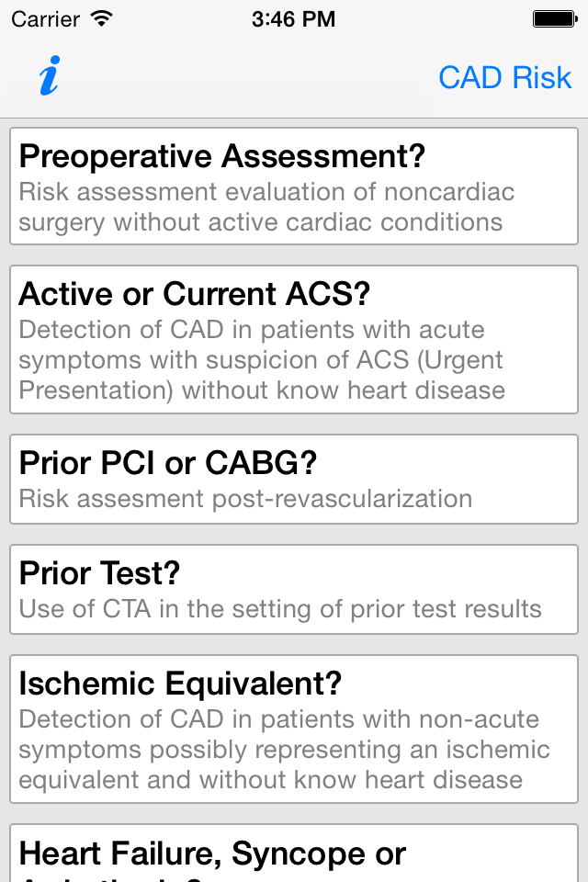Tap the post-revascularization risk description

click(245, 499)
